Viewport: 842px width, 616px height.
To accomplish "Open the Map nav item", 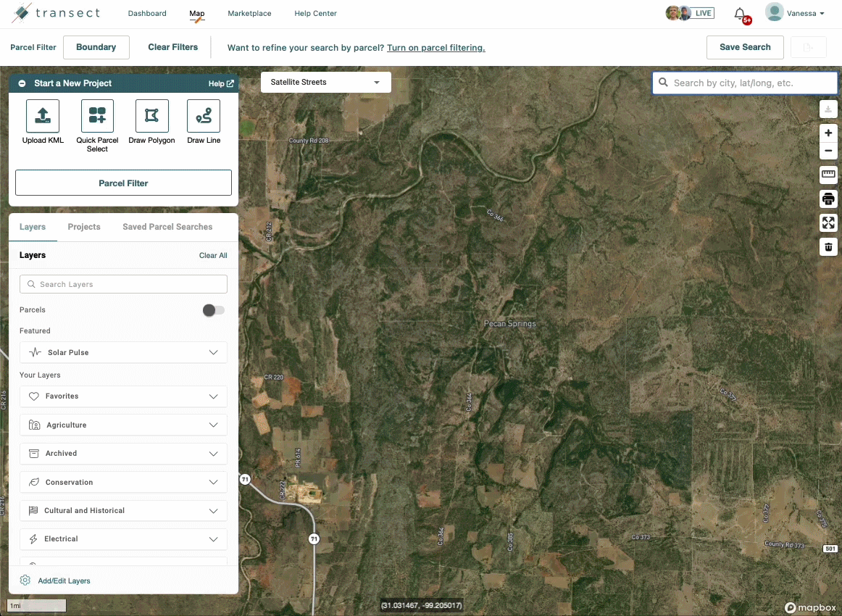I will tap(197, 14).
